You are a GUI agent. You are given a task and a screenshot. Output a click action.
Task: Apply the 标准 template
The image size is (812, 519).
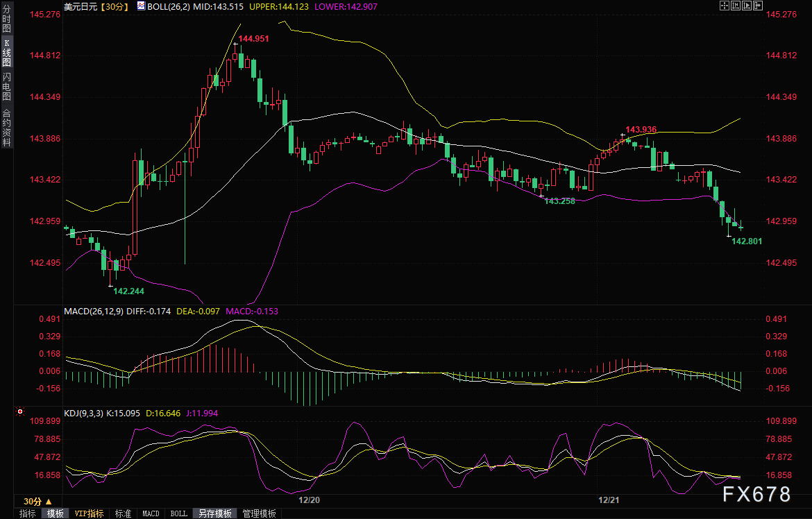point(124,513)
